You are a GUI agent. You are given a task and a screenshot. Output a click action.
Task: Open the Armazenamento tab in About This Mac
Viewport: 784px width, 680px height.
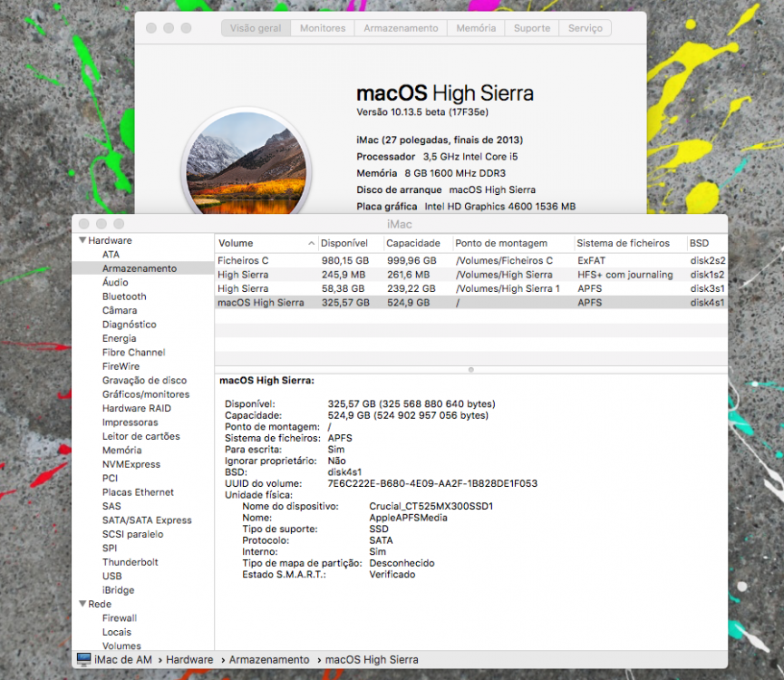pyautogui.click(x=401, y=28)
